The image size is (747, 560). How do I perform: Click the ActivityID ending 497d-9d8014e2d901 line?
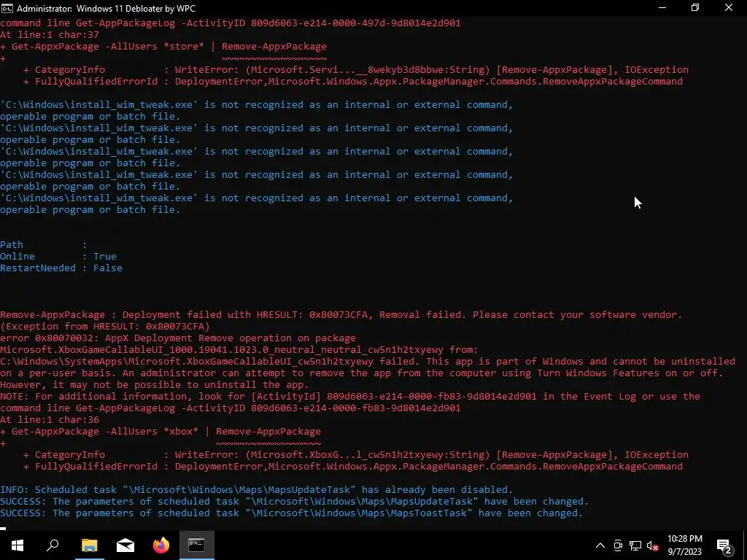pyautogui.click(x=230, y=23)
